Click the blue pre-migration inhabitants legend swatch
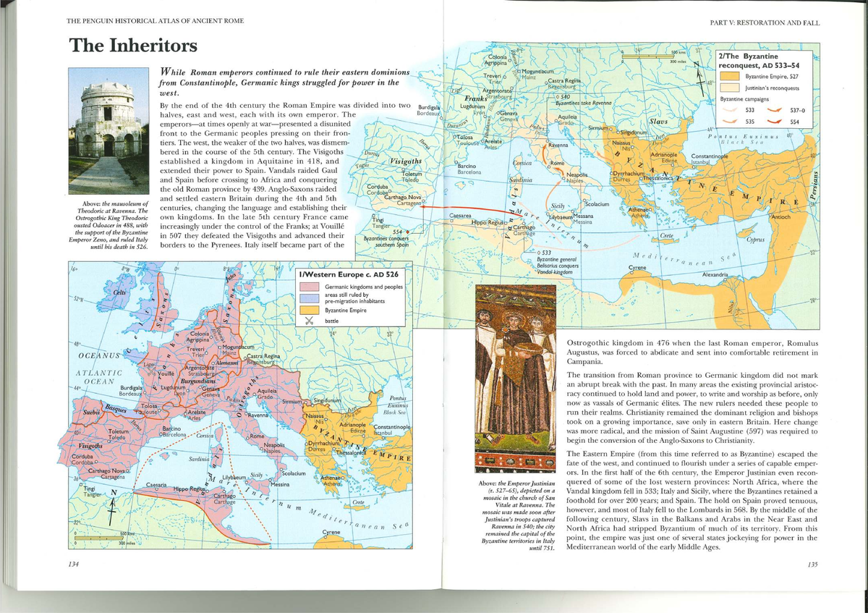The height and width of the screenshot is (613, 868). point(310,299)
